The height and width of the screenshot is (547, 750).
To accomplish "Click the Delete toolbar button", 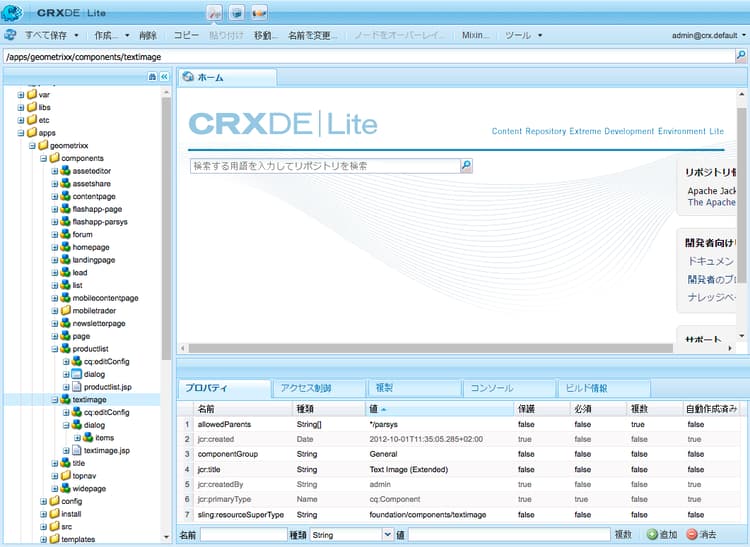I will tap(148, 35).
